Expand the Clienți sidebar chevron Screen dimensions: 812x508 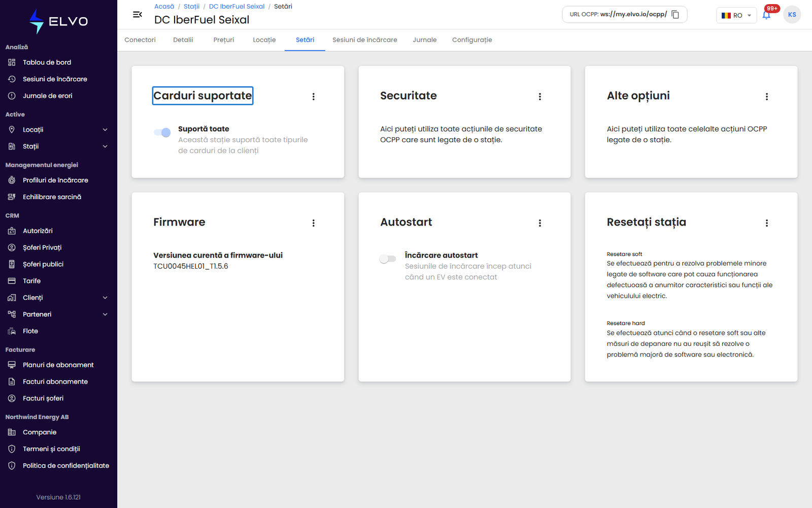(105, 298)
